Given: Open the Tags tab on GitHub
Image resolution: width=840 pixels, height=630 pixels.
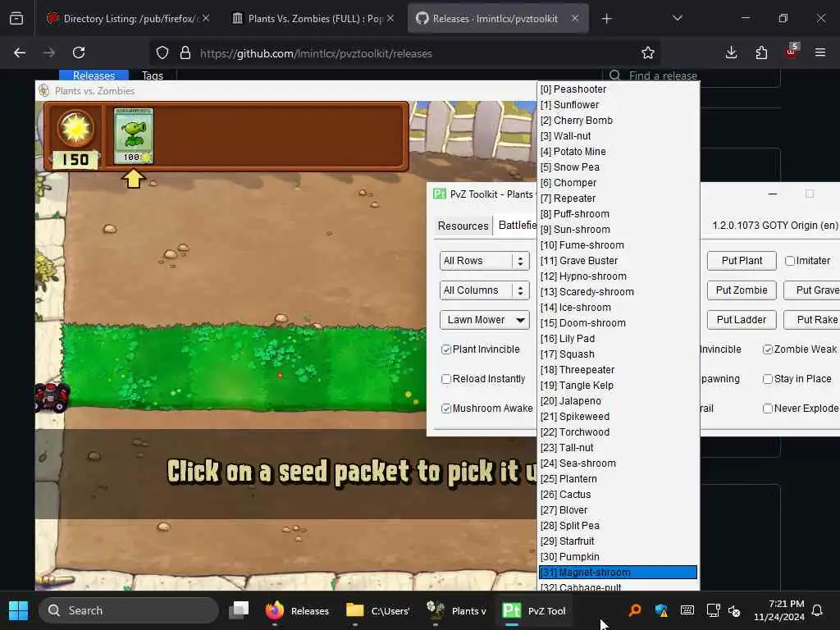Looking at the screenshot, I should [x=152, y=75].
